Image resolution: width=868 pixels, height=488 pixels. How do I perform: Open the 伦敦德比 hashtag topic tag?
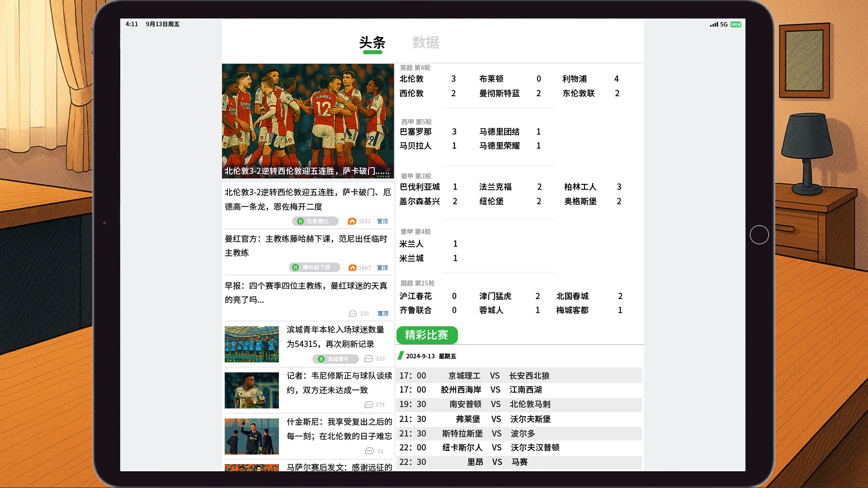(315, 221)
